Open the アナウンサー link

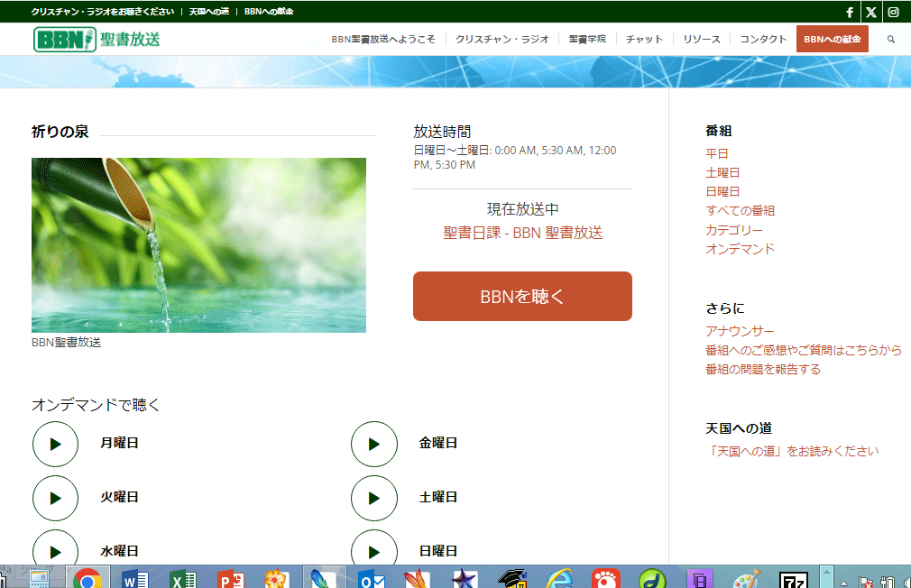(740, 331)
